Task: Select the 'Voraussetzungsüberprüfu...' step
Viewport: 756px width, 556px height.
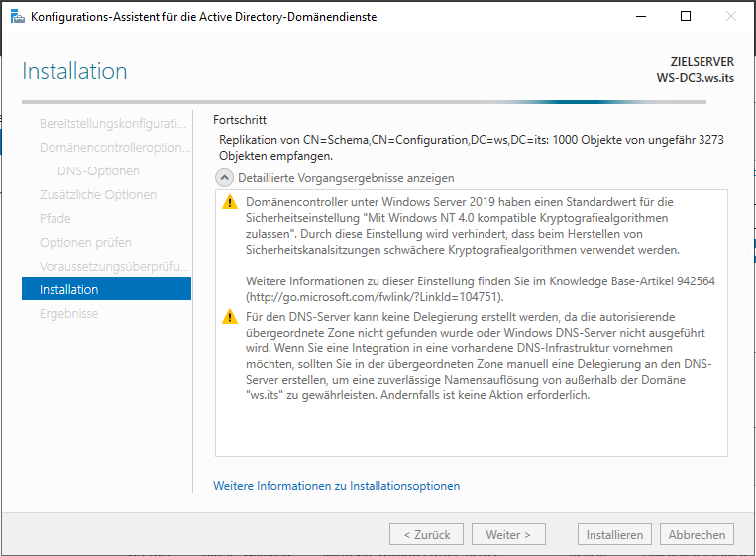Action: (x=114, y=267)
